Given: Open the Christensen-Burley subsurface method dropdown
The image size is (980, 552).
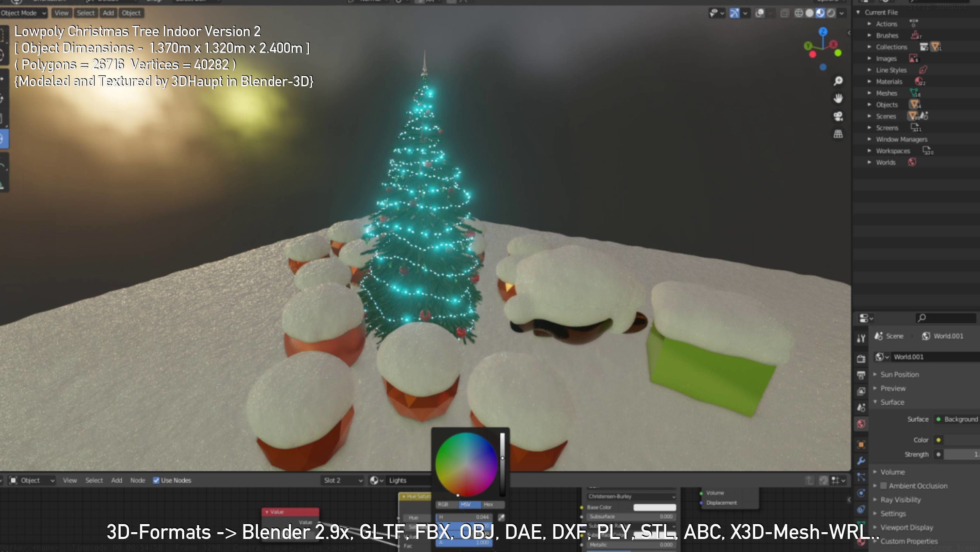Looking at the screenshot, I should click(x=631, y=496).
